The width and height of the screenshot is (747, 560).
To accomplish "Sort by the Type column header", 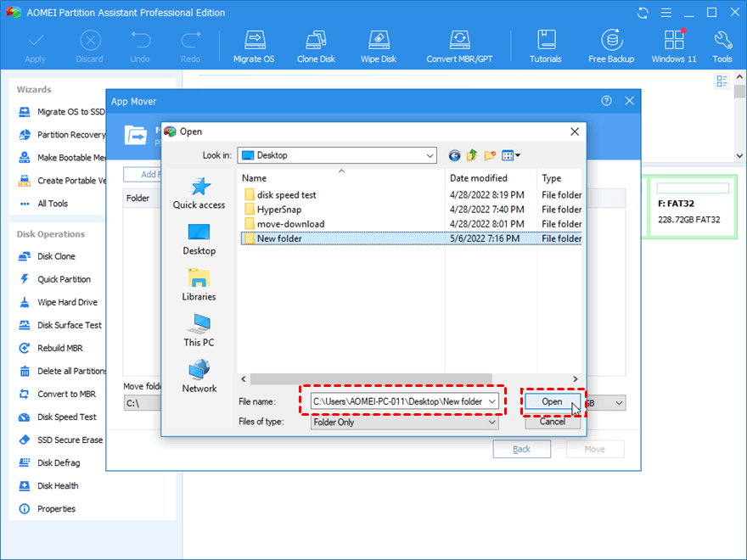I will [x=559, y=178].
